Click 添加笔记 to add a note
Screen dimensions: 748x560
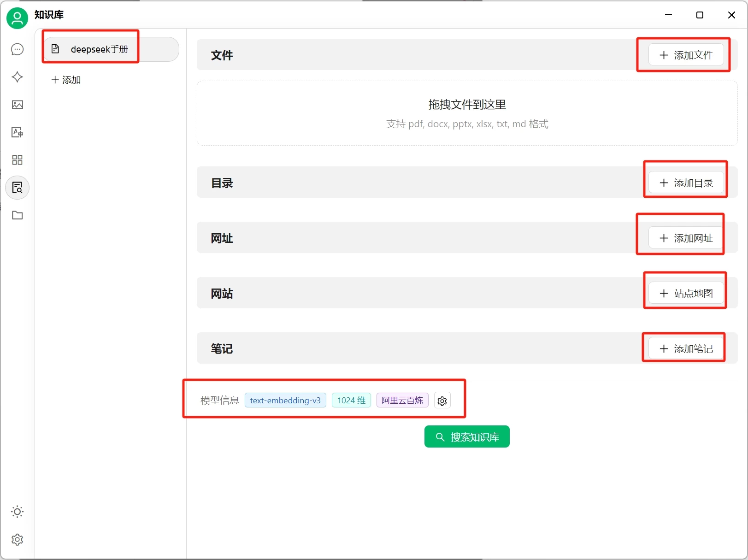tap(685, 348)
